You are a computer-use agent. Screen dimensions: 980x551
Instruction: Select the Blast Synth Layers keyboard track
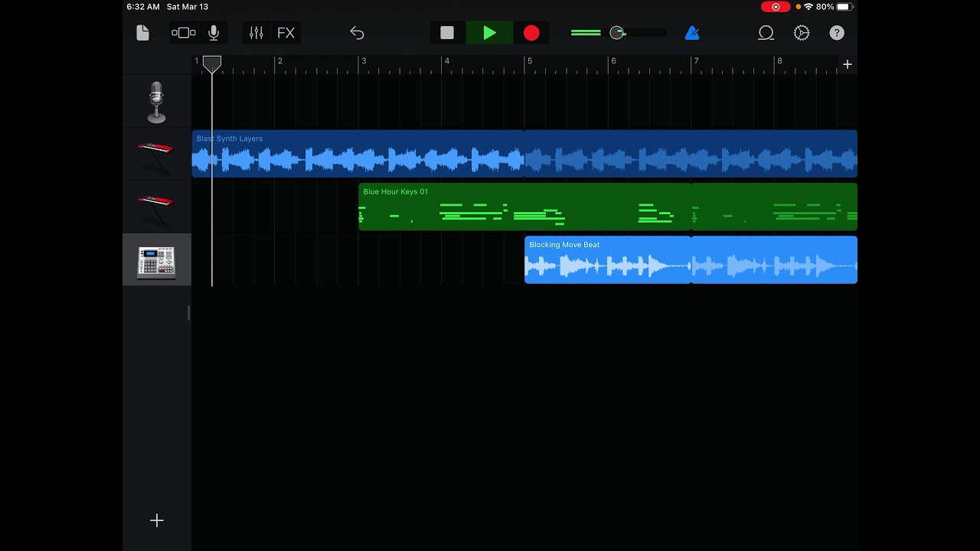pos(156,155)
